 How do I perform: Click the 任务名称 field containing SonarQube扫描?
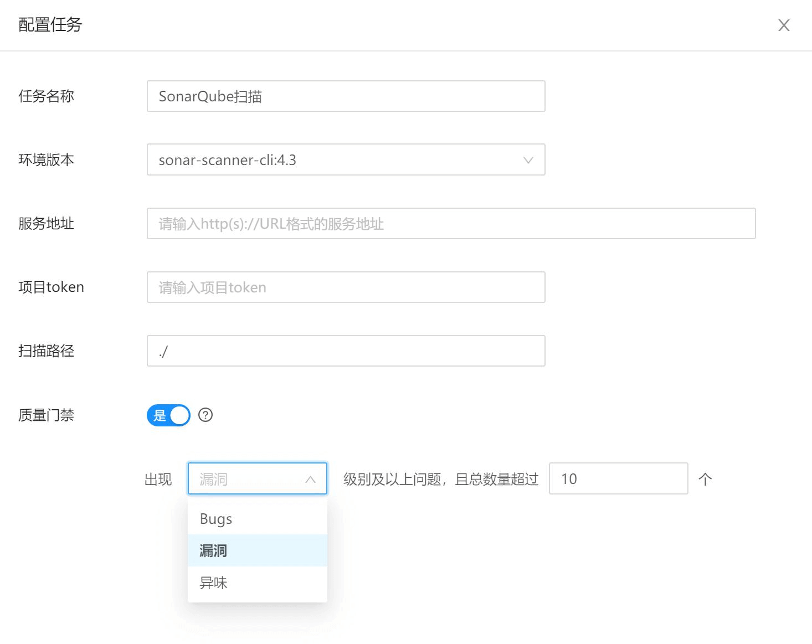(346, 96)
